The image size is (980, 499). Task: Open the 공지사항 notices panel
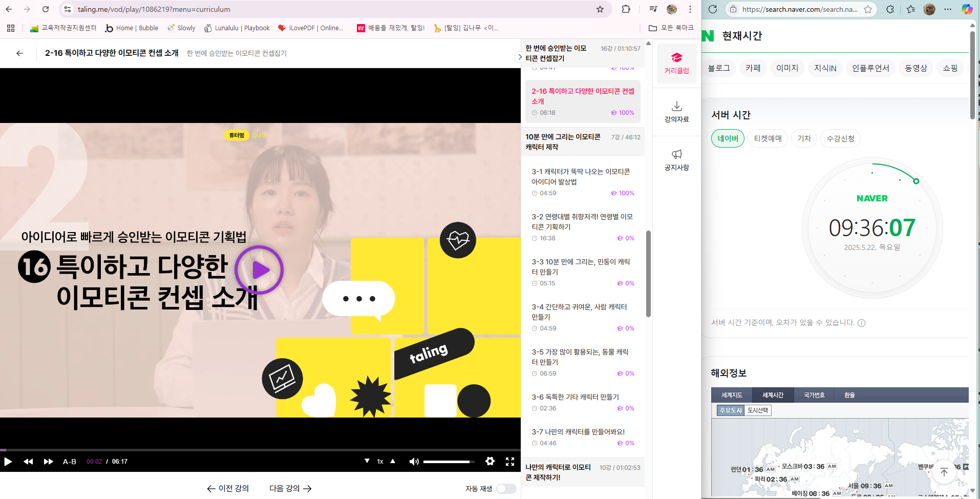pyautogui.click(x=677, y=159)
